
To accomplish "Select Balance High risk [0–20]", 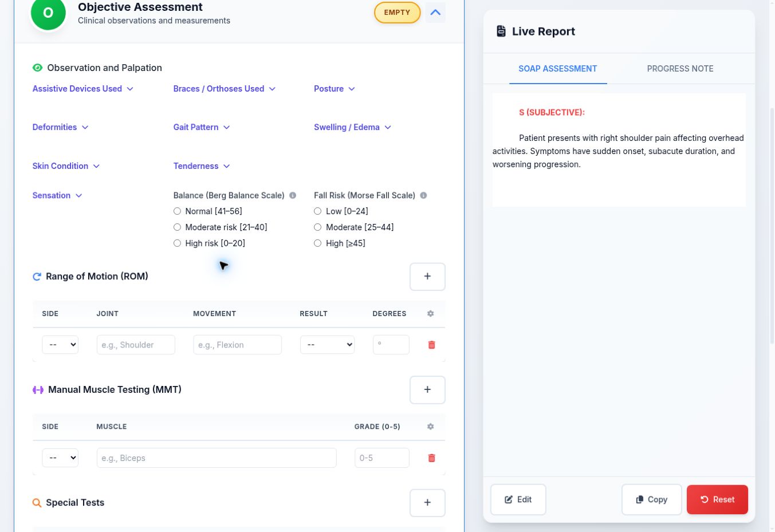I will 178,243.
